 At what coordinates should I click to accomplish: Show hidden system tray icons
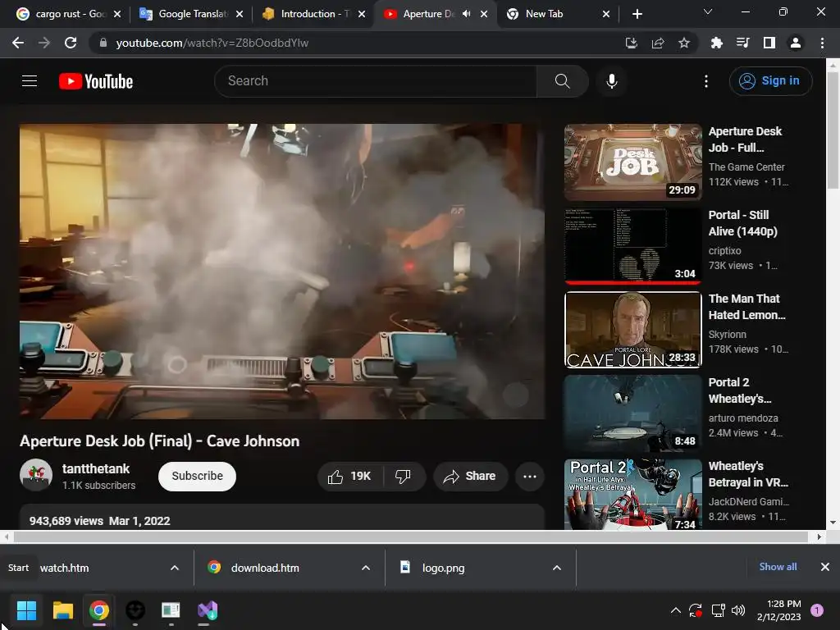[x=676, y=610]
